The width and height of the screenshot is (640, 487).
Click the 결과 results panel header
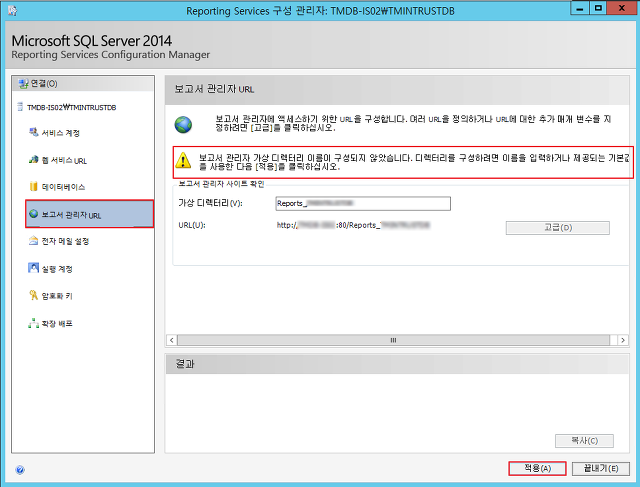(x=397, y=364)
